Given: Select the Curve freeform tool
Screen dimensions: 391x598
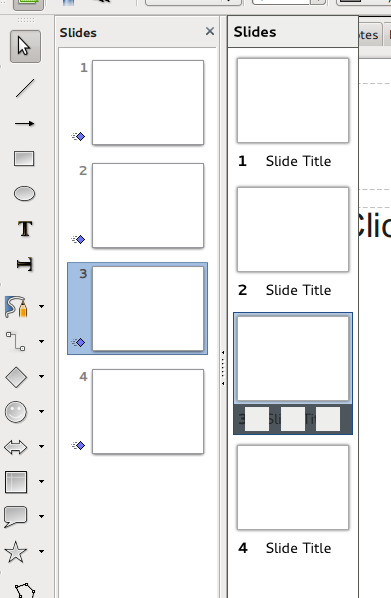Looking at the screenshot, I should [x=16, y=307].
